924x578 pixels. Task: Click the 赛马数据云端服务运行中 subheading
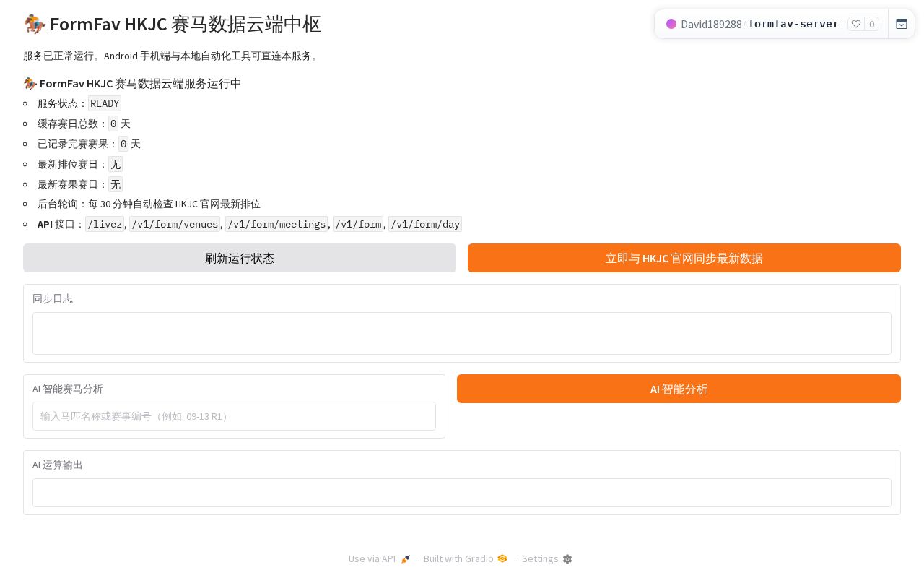tap(132, 83)
